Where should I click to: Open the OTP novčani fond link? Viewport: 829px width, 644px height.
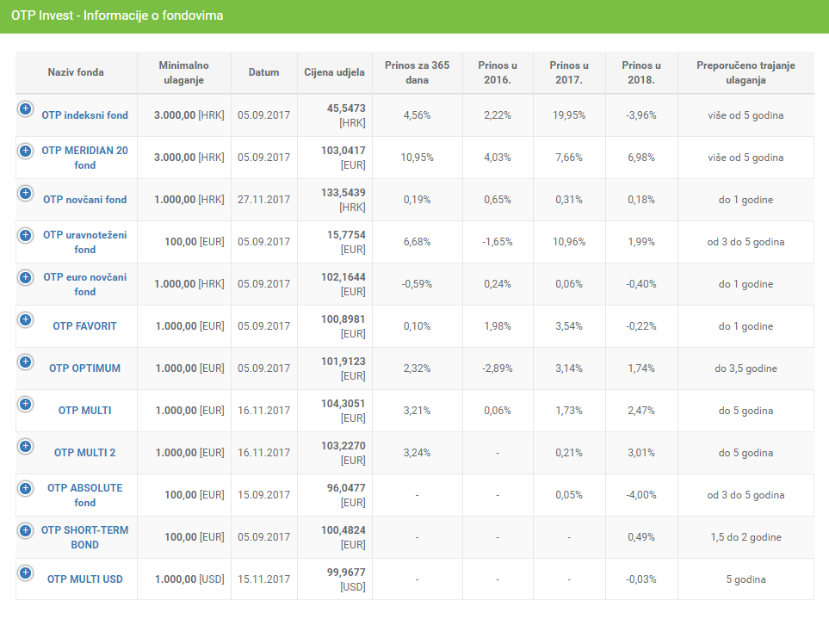[84, 200]
